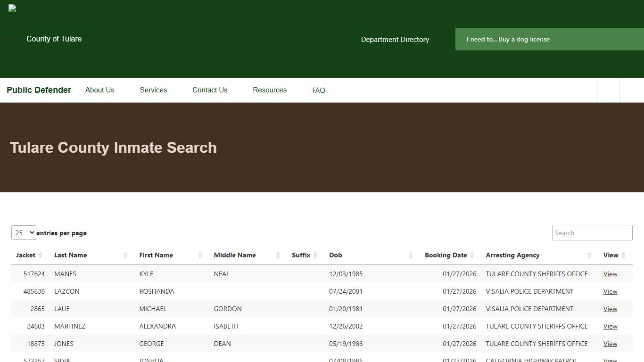
Task: Click the broken County of Tulare logo image
Action: click(x=12, y=9)
